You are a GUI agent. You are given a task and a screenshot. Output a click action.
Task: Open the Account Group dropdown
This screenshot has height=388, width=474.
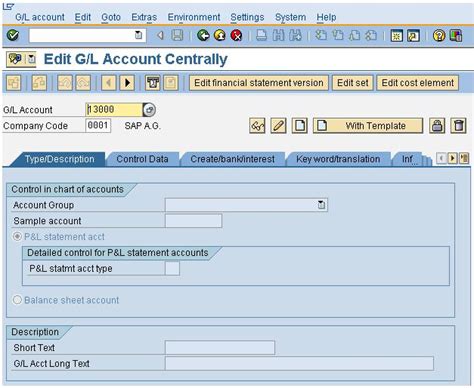click(x=321, y=205)
